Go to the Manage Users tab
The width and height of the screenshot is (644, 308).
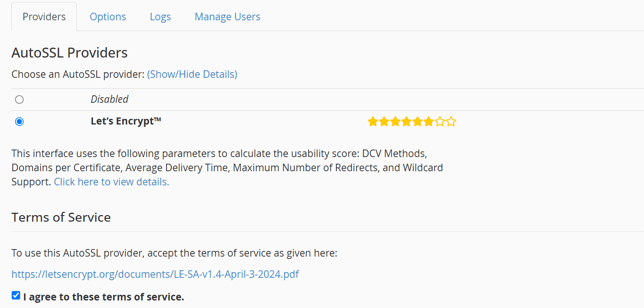point(227,17)
